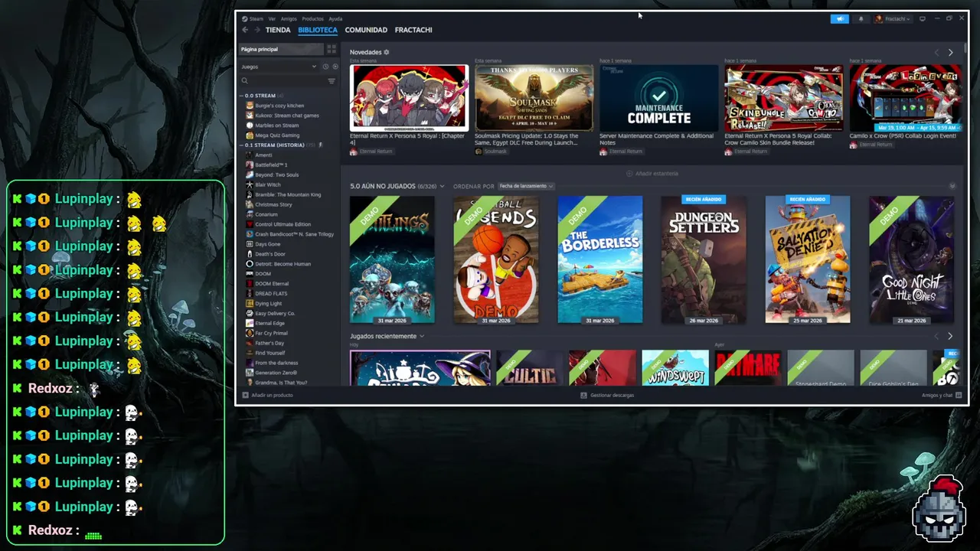
Task: Click the Marbles on Stream icon
Action: point(250,126)
